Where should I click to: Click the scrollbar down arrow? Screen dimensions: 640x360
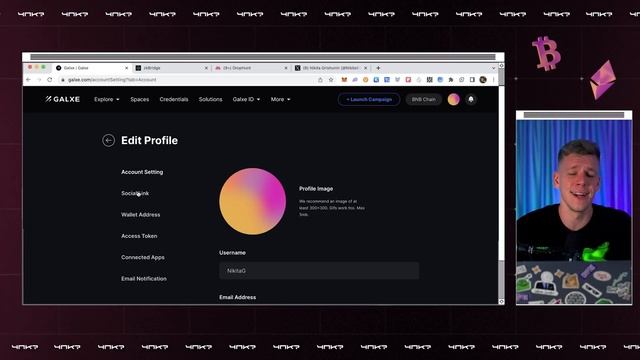coord(501,301)
